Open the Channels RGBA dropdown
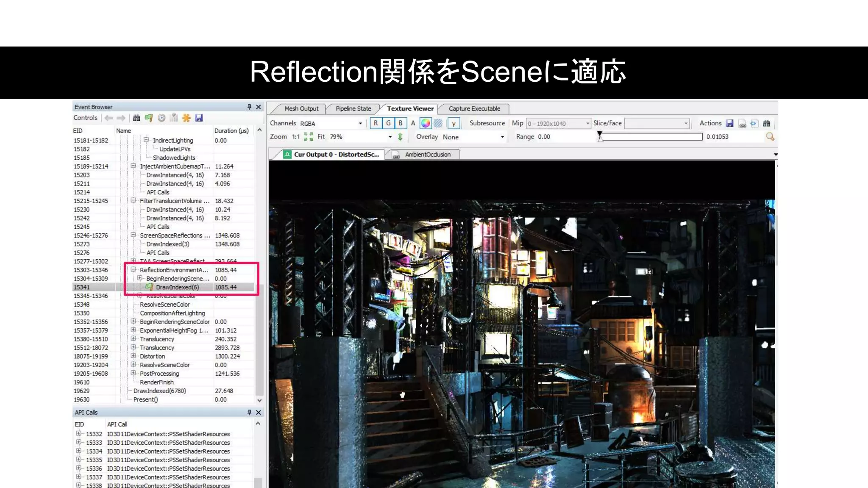Viewport: 868px width, 488px height. pyautogui.click(x=331, y=124)
